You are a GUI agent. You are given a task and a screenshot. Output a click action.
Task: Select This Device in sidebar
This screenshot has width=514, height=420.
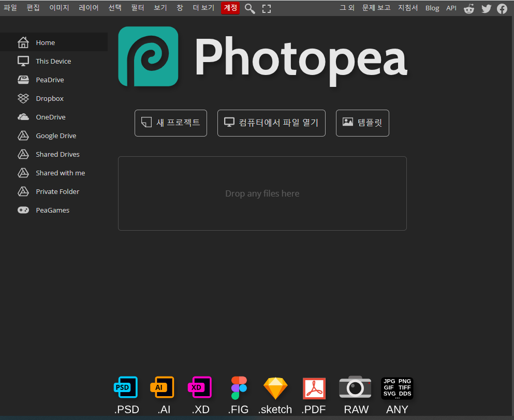[54, 61]
